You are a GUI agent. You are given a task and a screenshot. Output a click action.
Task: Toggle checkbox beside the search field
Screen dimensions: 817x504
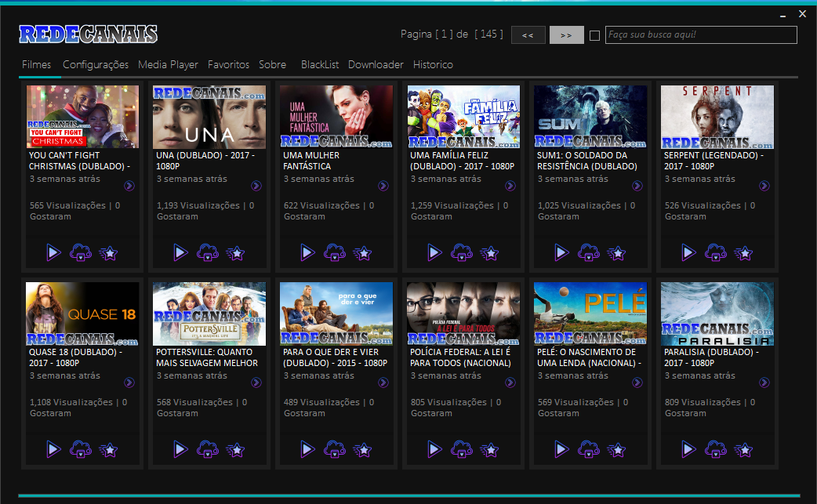(x=594, y=35)
